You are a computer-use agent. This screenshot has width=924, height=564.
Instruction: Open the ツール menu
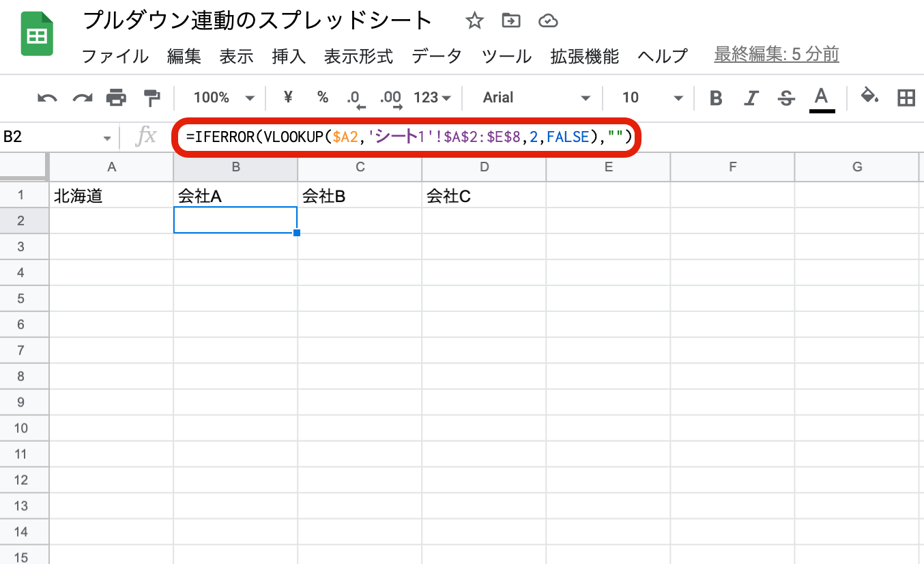[506, 56]
